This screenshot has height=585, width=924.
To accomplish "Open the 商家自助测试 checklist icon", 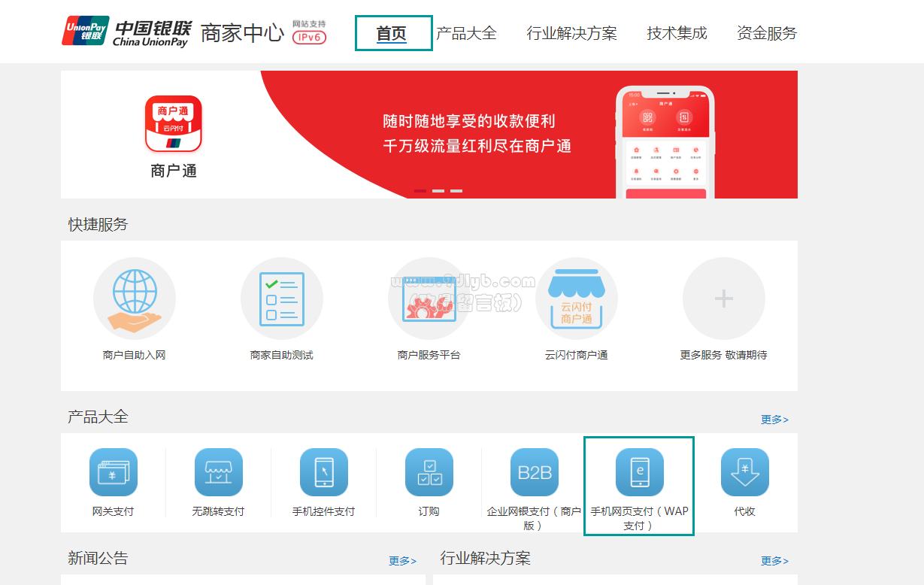I will [282, 299].
